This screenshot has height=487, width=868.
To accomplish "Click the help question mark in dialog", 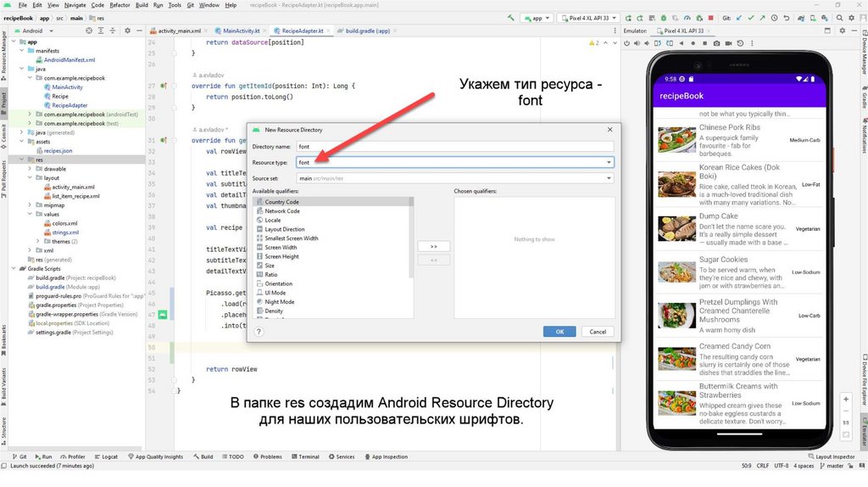I will pos(259,332).
